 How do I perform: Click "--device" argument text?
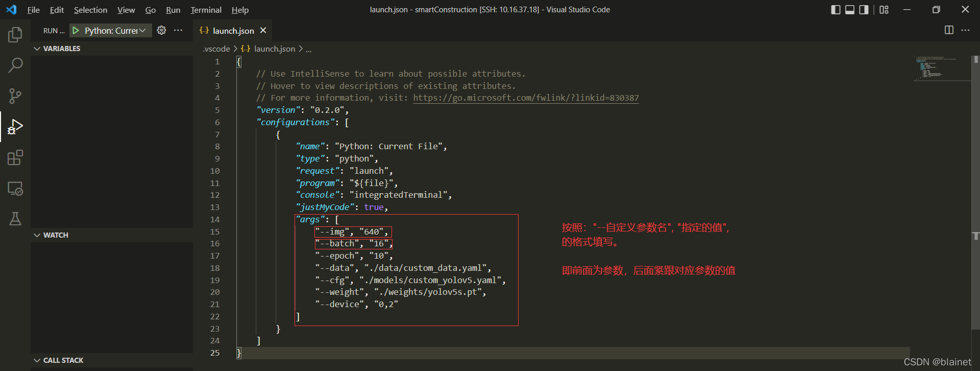pos(339,304)
